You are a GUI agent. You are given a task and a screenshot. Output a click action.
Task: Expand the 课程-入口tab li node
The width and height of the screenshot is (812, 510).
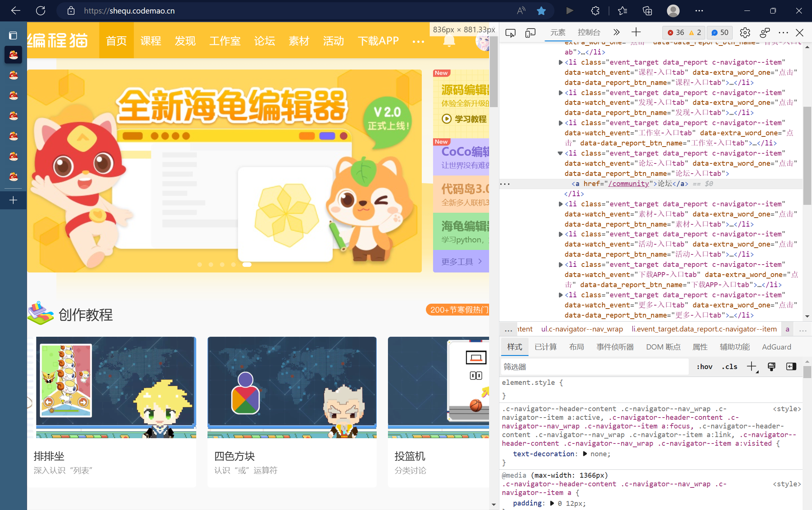click(561, 62)
